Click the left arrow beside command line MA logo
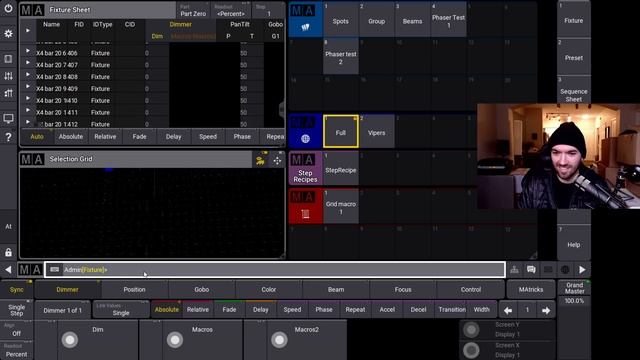640x360 pixels. tap(8, 270)
